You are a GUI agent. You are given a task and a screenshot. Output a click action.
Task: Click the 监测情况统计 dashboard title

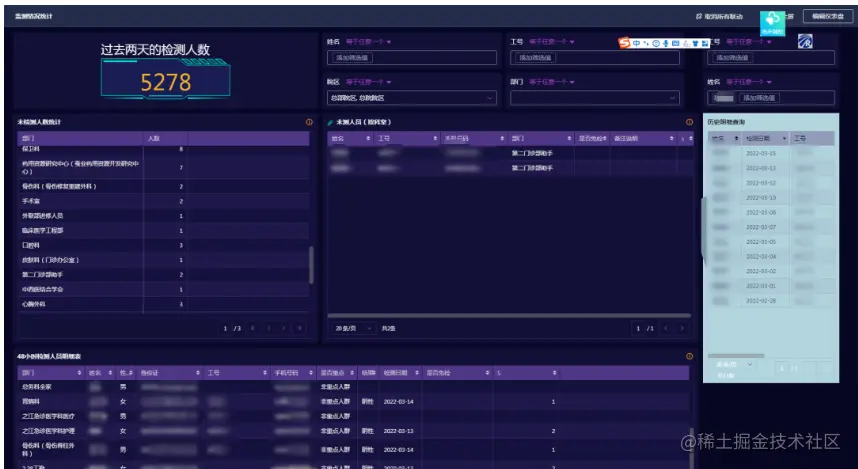pyautogui.click(x=34, y=16)
